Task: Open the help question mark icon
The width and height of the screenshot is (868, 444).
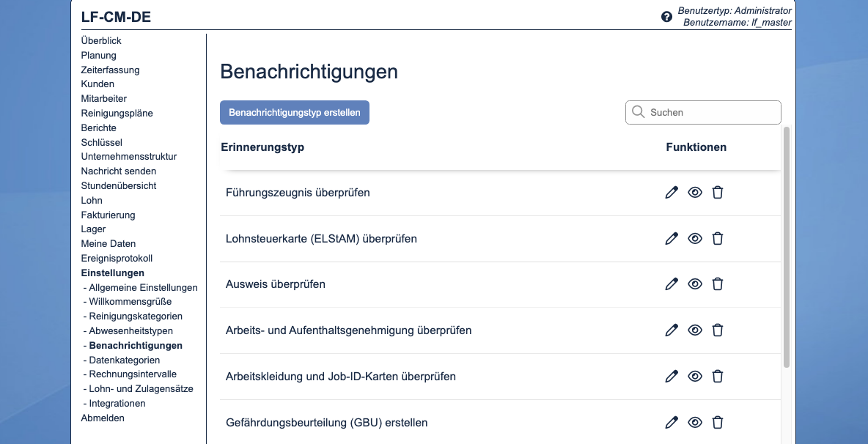Action: tap(666, 15)
